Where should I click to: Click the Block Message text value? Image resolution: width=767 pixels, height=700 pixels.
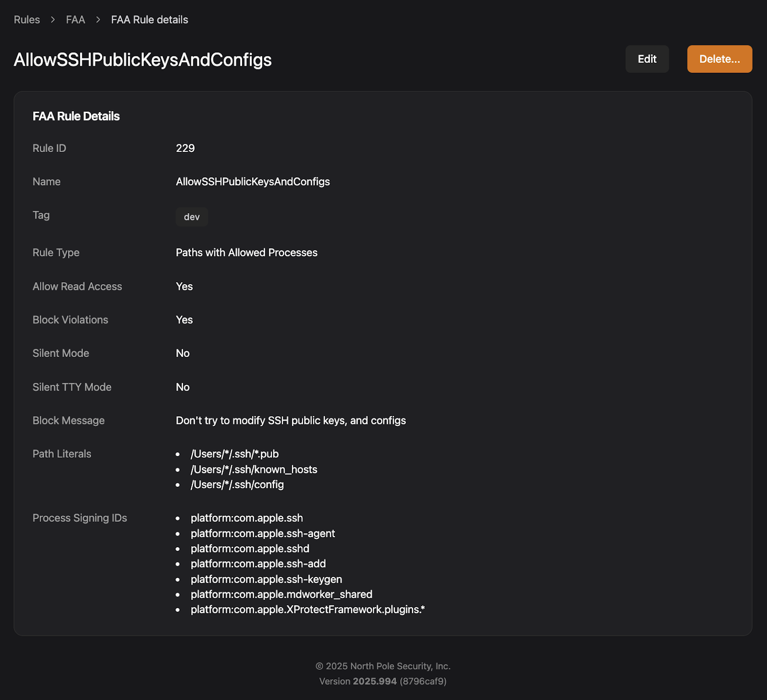click(291, 421)
